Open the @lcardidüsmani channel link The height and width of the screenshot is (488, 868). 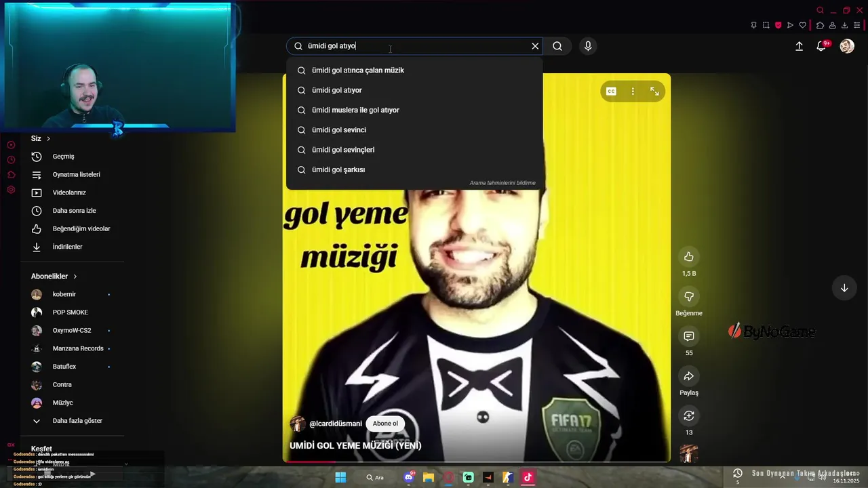point(336,424)
